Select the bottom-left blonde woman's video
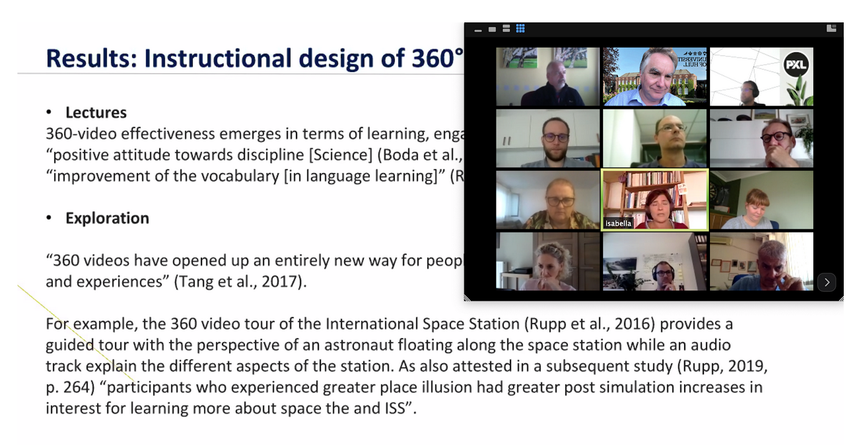This screenshot has width=868, height=445. 548,262
